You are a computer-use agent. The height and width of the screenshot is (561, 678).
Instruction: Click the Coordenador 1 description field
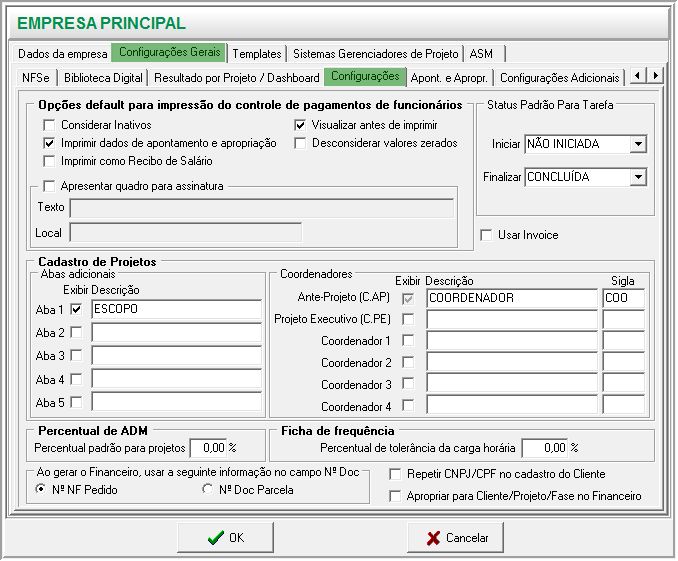tap(512, 341)
